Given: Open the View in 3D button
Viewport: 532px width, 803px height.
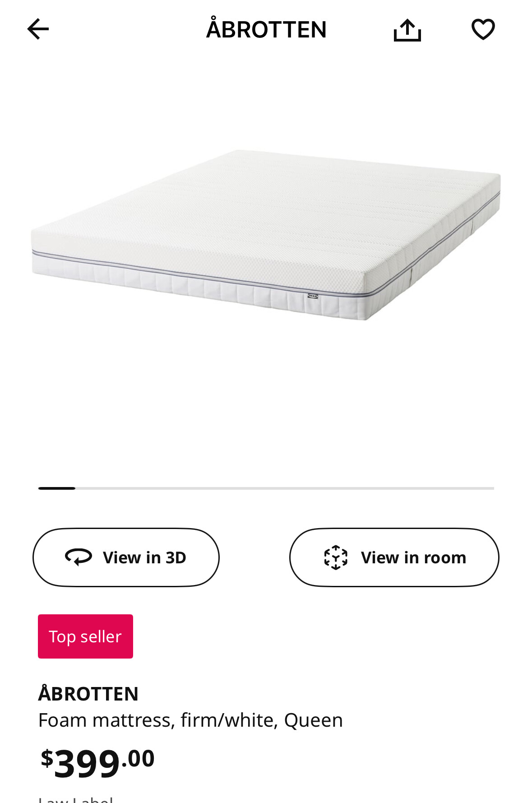Looking at the screenshot, I should pos(126,557).
